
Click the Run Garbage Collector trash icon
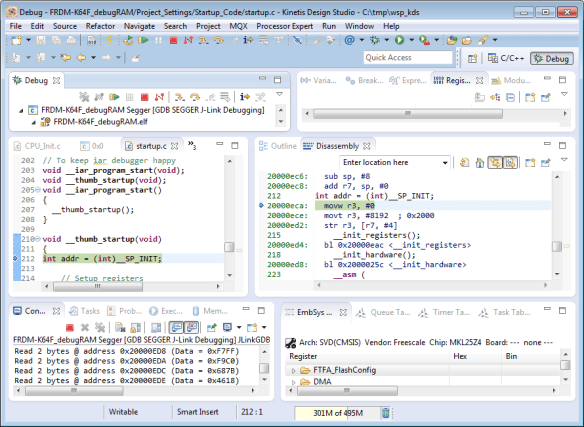[x=386, y=412]
